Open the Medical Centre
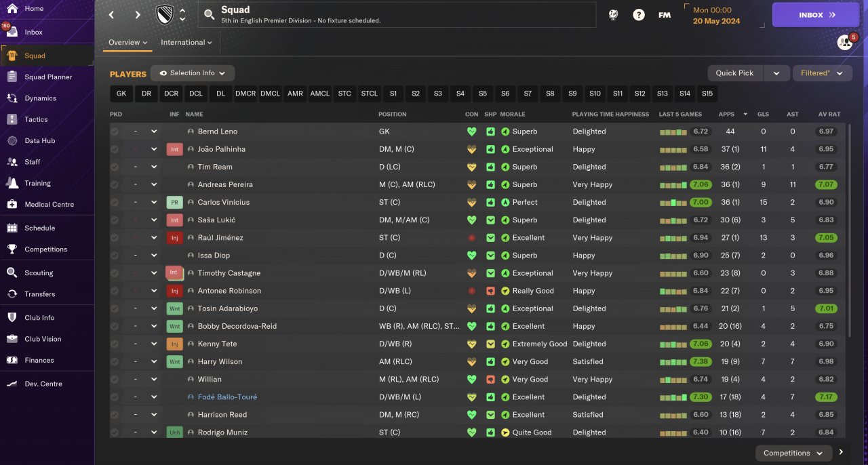Image resolution: width=868 pixels, height=465 pixels. (49, 204)
